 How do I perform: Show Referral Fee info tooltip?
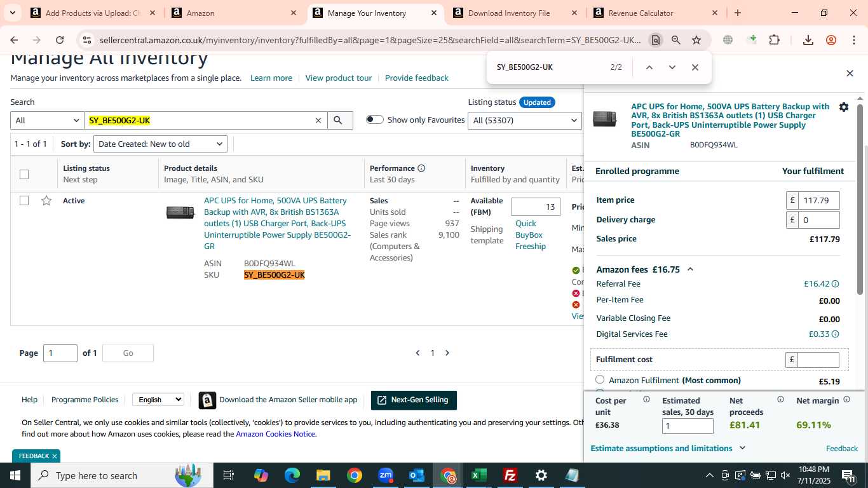(835, 284)
